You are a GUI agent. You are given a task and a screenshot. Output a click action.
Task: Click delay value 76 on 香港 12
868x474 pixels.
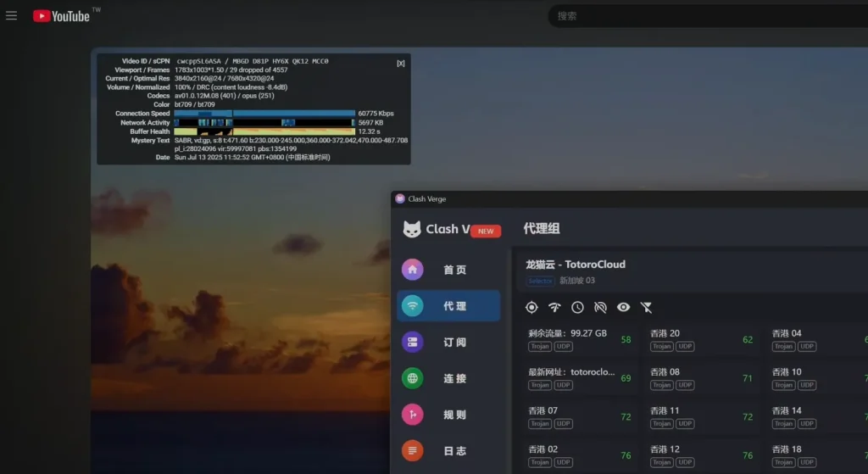tap(748, 455)
